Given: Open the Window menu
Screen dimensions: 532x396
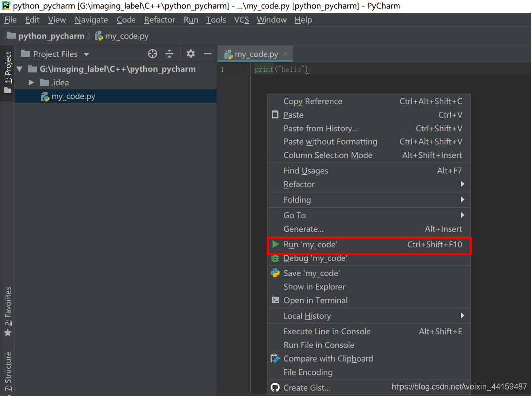Looking at the screenshot, I should pyautogui.click(x=271, y=20).
